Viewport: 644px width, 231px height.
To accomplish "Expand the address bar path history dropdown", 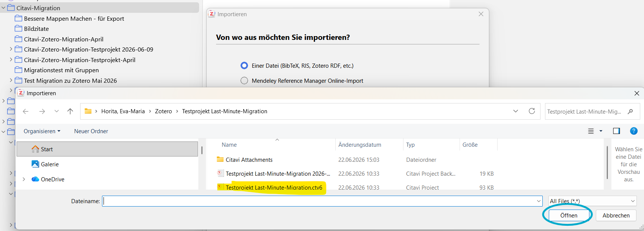I will pos(516,111).
